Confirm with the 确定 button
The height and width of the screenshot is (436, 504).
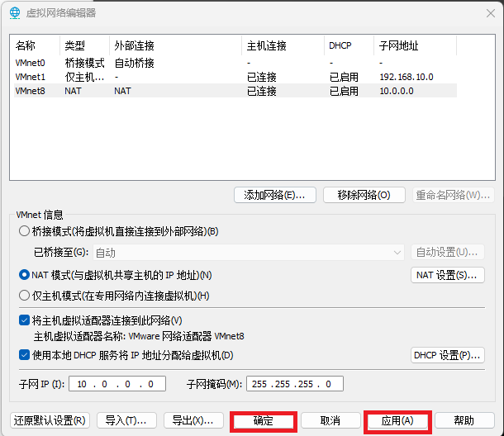pos(264,420)
